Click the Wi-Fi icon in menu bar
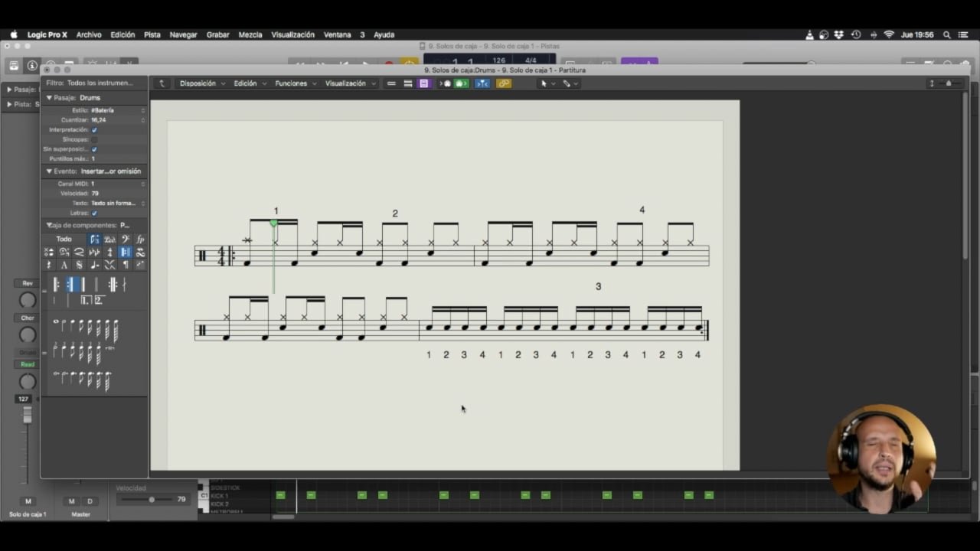Viewport: 980px width, 551px height. tap(889, 34)
